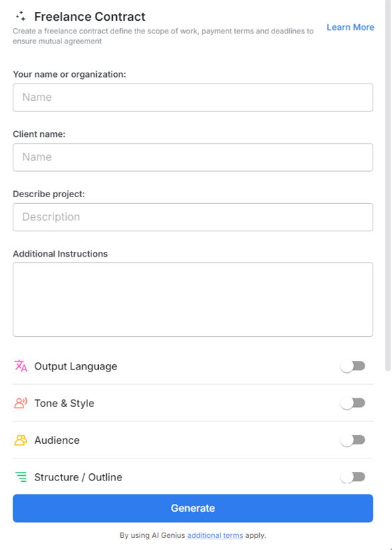Select the pink translation icon for Output Language

tap(19, 366)
